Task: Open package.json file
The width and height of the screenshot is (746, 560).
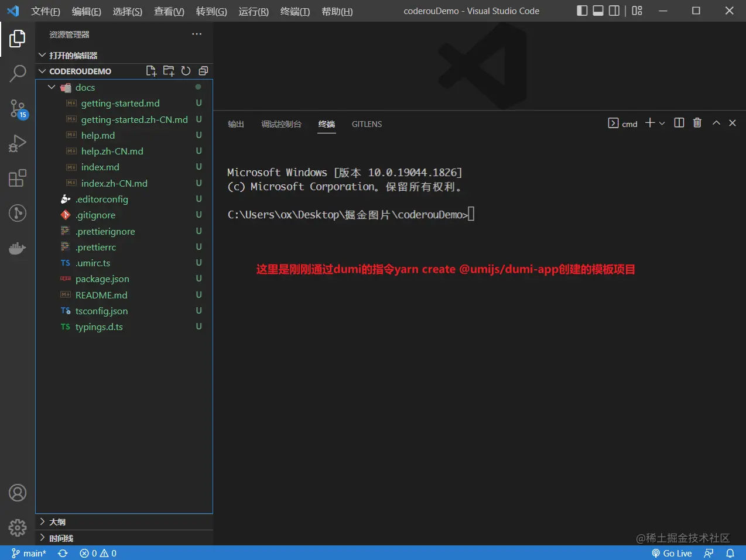Action: [124, 279]
